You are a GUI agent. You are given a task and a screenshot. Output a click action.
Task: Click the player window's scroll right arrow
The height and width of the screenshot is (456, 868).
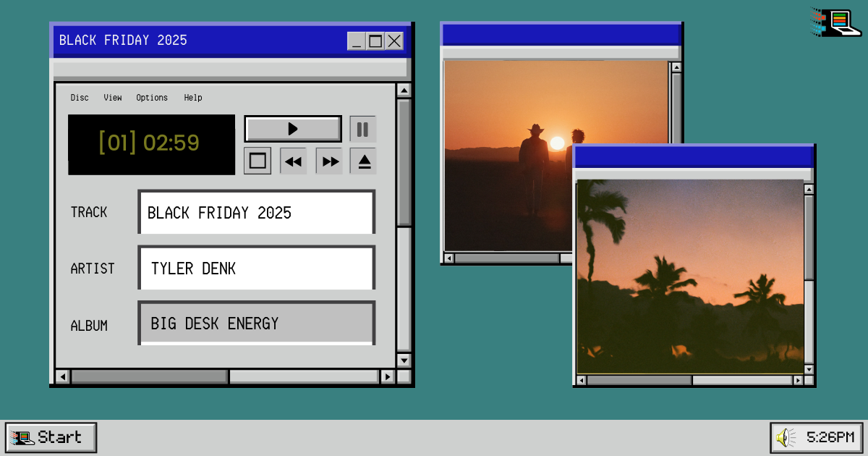click(x=388, y=376)
